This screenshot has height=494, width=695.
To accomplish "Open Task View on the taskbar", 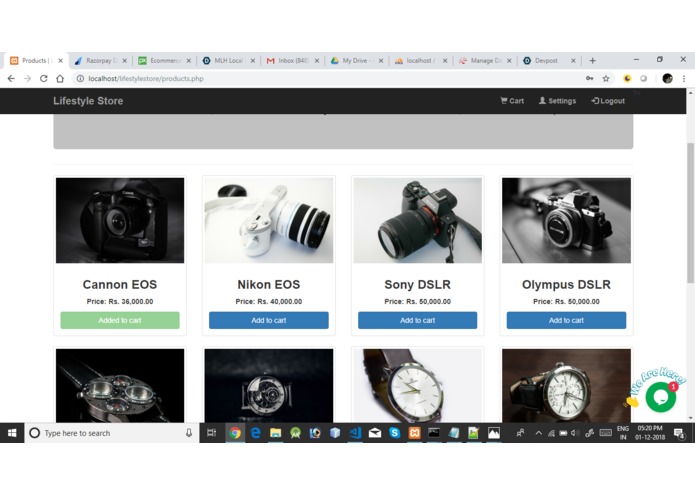I will click(x=211, y=433).
